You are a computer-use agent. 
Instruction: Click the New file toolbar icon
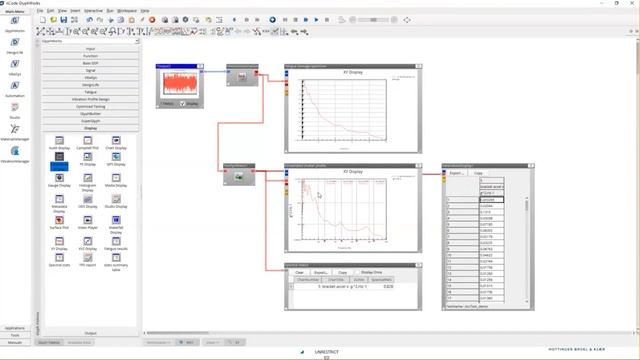click(43, 20)
